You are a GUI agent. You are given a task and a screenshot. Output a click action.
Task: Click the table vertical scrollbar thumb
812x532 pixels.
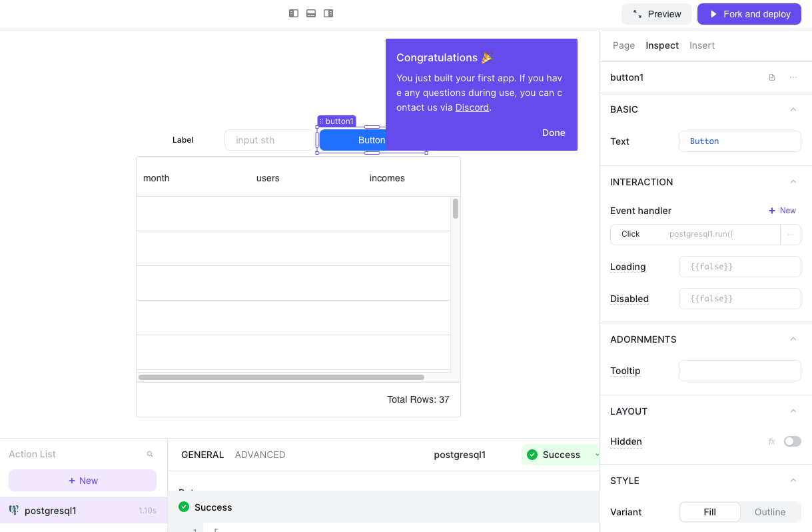[x=456, y=209]
